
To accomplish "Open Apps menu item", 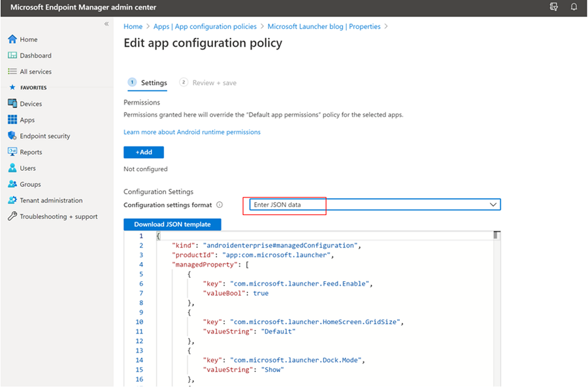I will click(27, 120).
